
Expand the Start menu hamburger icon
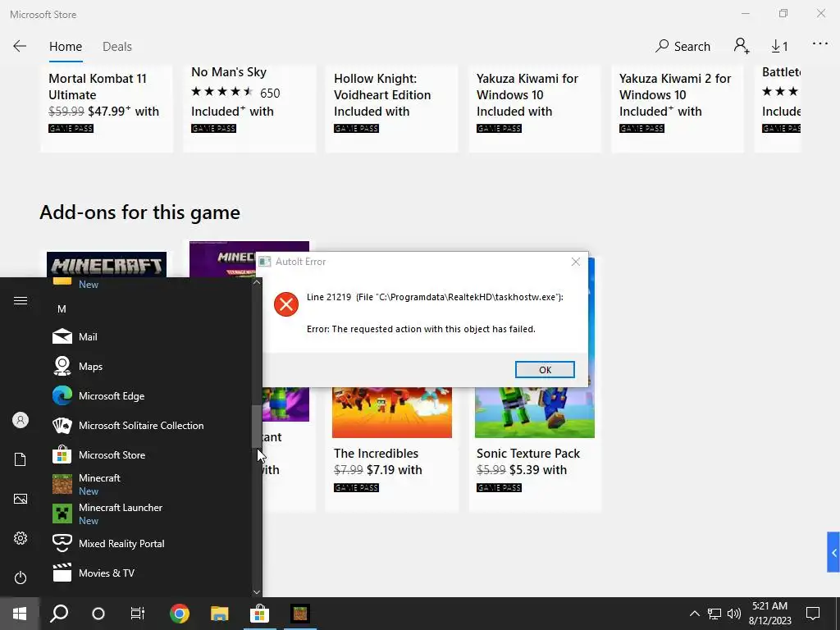[x=21, y=300]
